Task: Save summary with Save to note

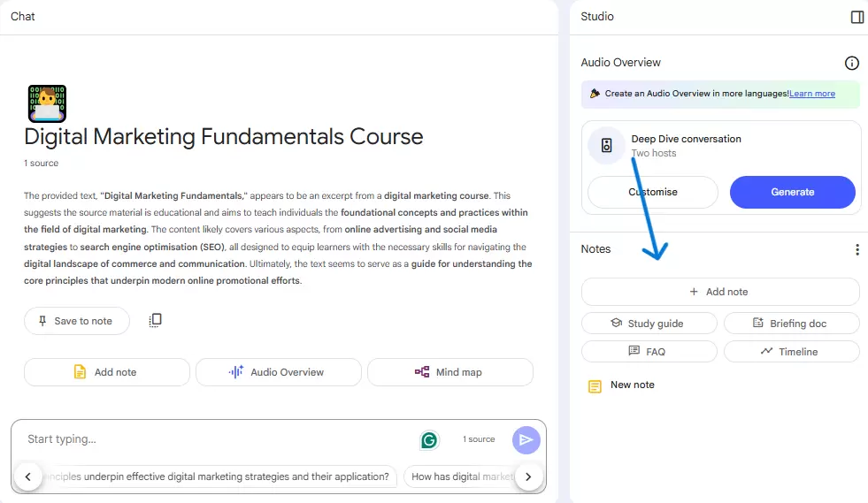Action: pyautogui.click(x=76, y=321)
